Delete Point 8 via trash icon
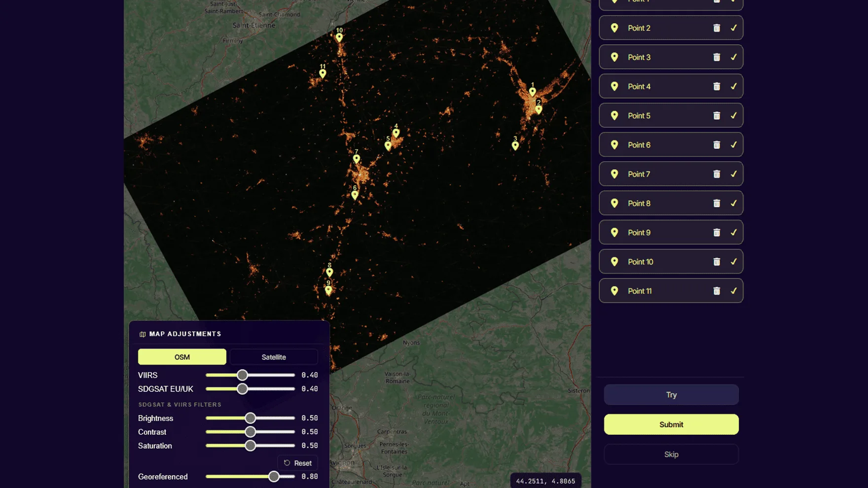This screenshot has height=488, width=868. point(717,203)
